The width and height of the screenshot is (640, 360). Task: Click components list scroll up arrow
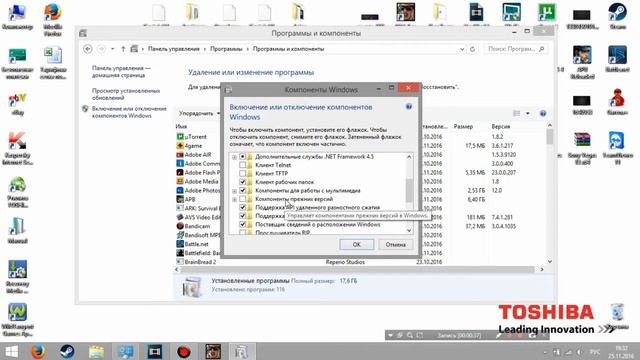409,157
